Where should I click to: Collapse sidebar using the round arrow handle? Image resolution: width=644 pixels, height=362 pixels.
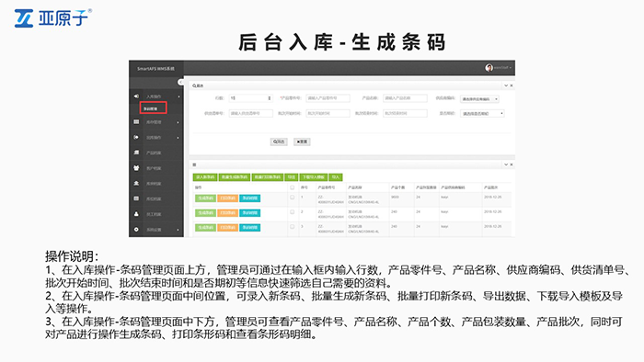[x=180, y=83]
